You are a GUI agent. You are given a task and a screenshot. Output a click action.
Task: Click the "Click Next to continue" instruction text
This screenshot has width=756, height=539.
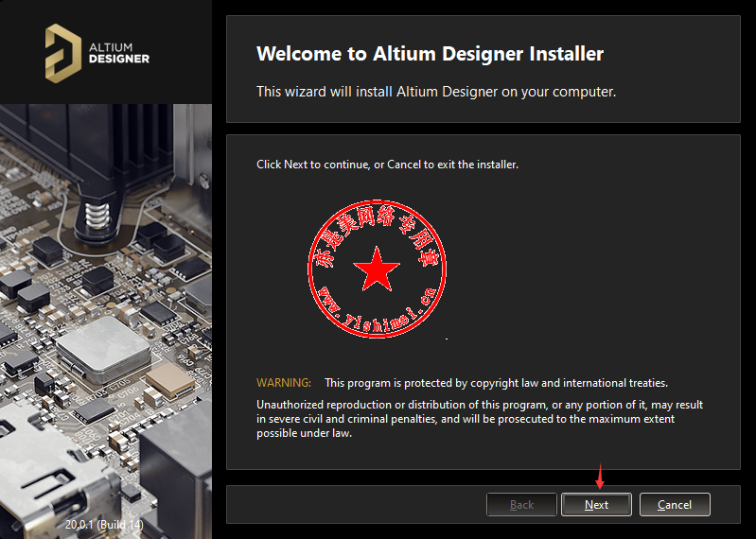point(387,165)
